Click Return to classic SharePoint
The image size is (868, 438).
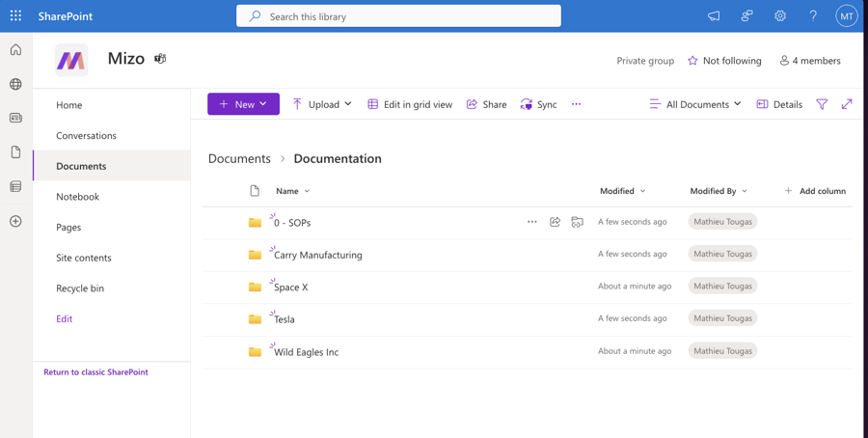95,372
